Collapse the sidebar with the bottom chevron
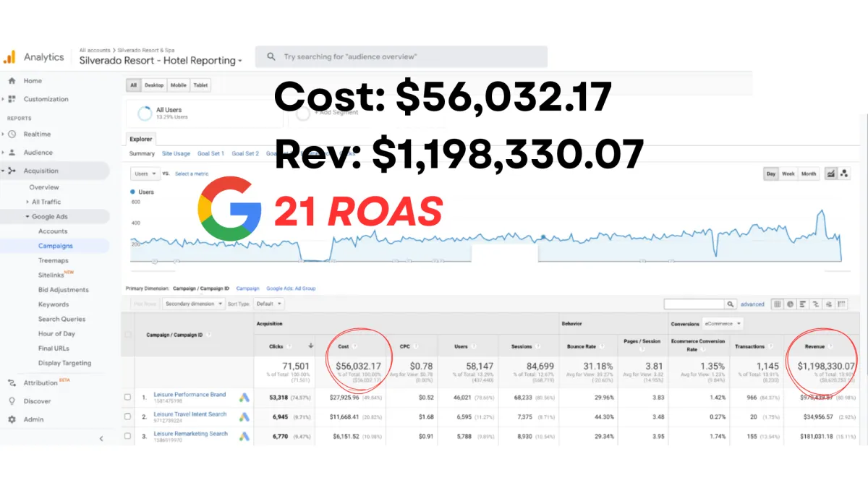This screenshot has width=868, height=488. [101, 438]
